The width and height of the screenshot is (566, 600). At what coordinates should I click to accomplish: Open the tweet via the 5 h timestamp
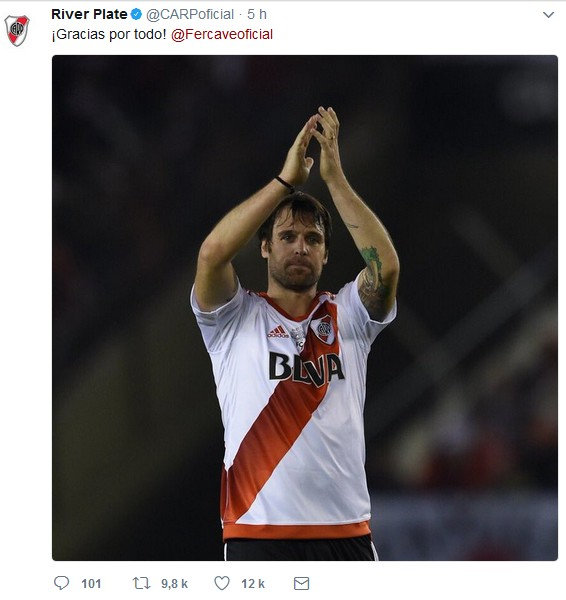(x=257, y=14)
